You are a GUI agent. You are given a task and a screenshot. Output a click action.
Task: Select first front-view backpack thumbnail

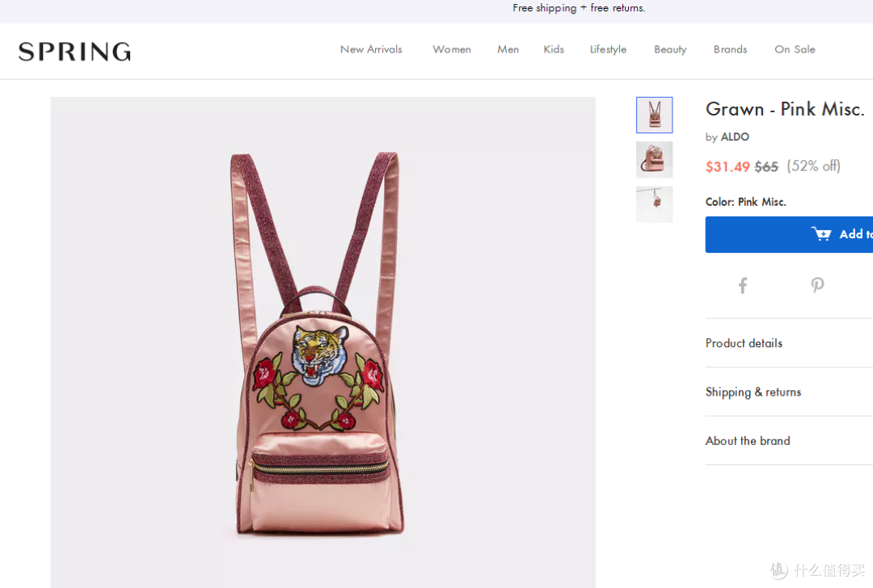(654, 115)
